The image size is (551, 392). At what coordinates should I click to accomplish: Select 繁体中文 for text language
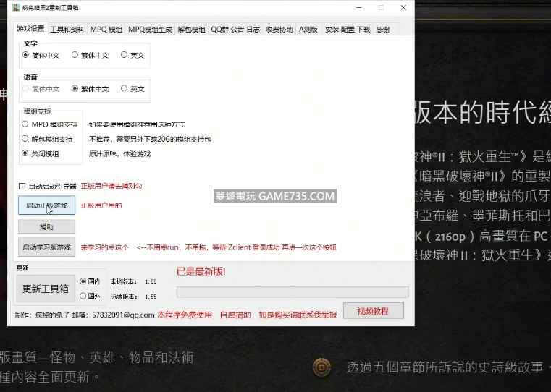tap(90, 55)
